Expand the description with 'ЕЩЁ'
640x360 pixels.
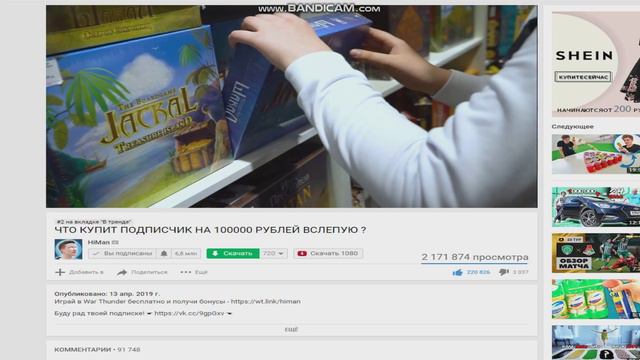tap(291, 329)
